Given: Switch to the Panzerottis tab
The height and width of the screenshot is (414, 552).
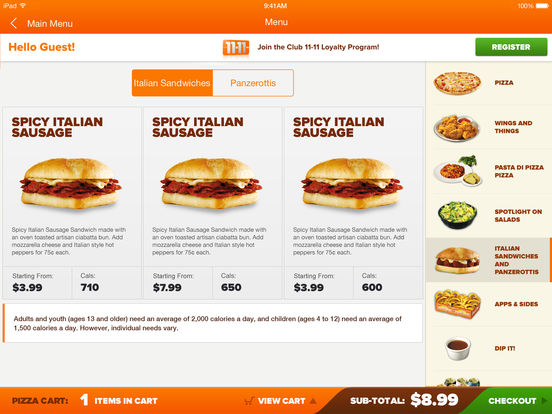Looking at the screenshot, I should pos(253,83).
